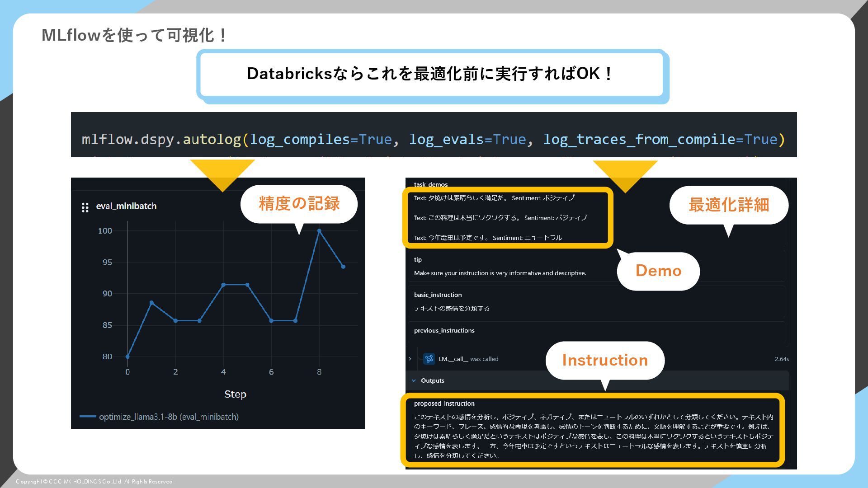This screenshot has width=868, height=488.
Task: Collapse the Outputs section
Action: coord(414,380)
